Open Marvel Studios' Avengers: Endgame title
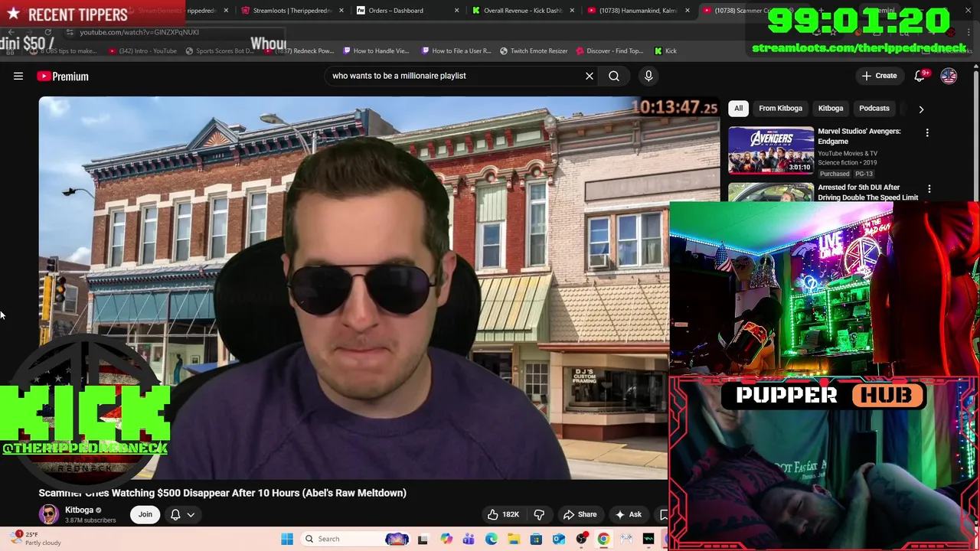 859,136
